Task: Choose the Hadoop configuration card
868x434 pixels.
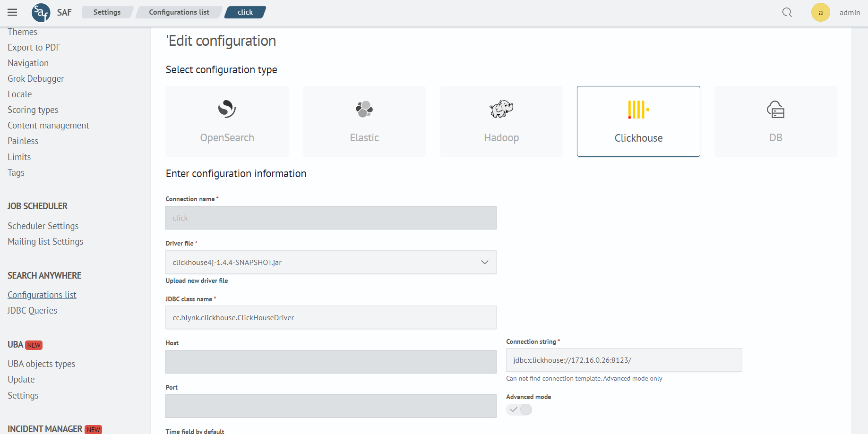Action: pyautogui.click(x=501, y=121)
